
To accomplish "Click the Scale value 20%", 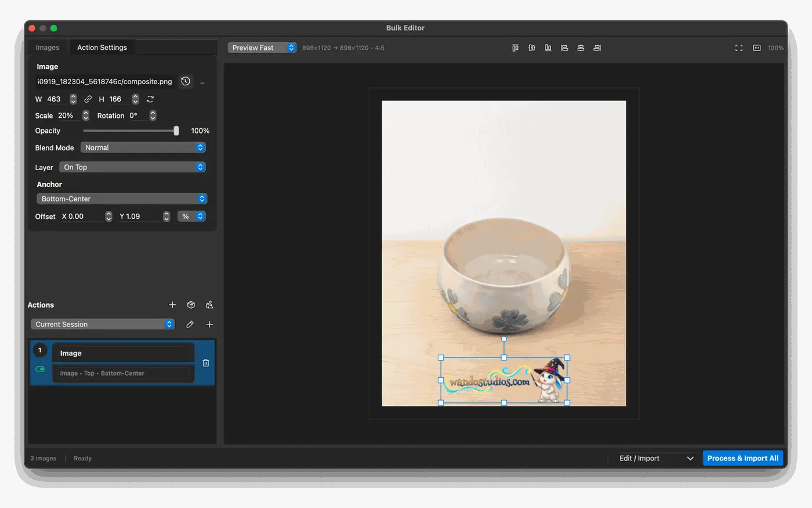I will [66, 116].
